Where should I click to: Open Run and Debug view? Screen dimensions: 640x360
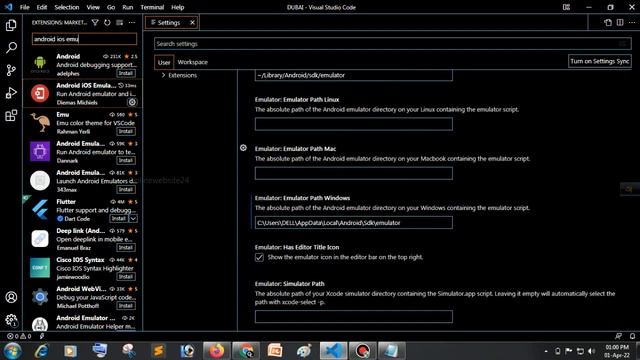click(x=11, y=93)
